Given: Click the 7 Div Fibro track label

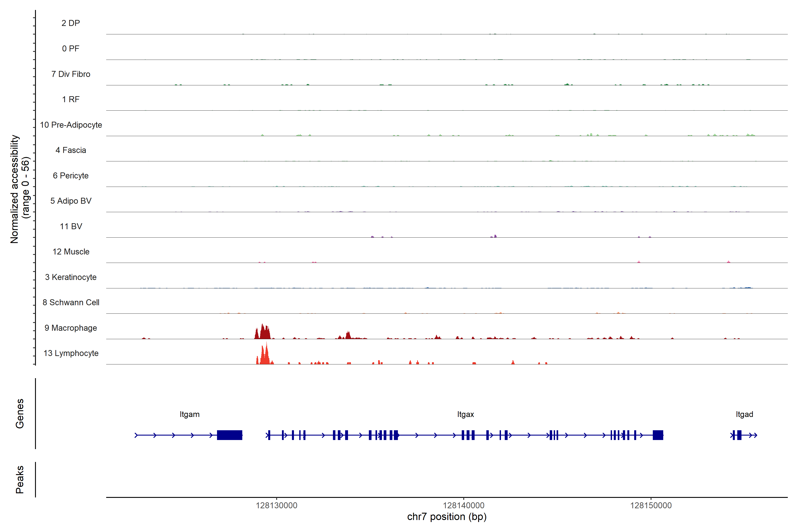Looking at the screenshot, I should pyautogui.click(x=70, y=74).
